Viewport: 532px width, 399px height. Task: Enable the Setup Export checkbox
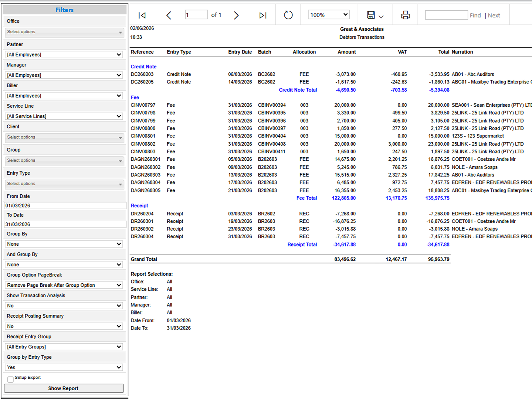click(x=10, y=379)
